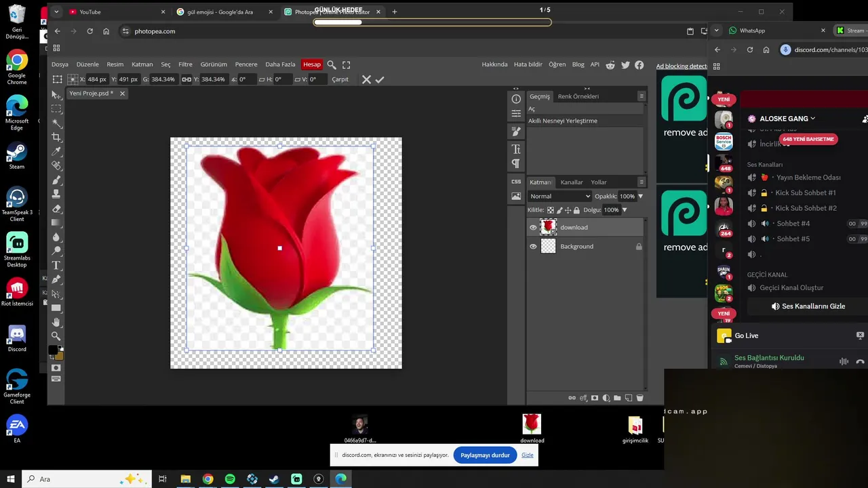Open the Normal blend mode dropdown
The width and height of the screenshot is (868, 488).
click(x=560, y=197)
